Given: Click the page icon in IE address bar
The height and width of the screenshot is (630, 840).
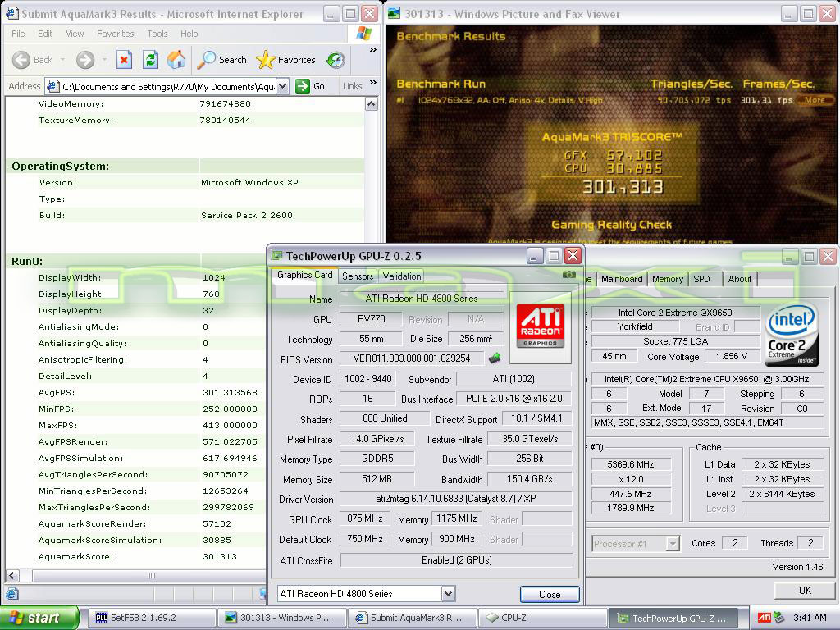Looking at the screenshot, I should click(52, 85).
